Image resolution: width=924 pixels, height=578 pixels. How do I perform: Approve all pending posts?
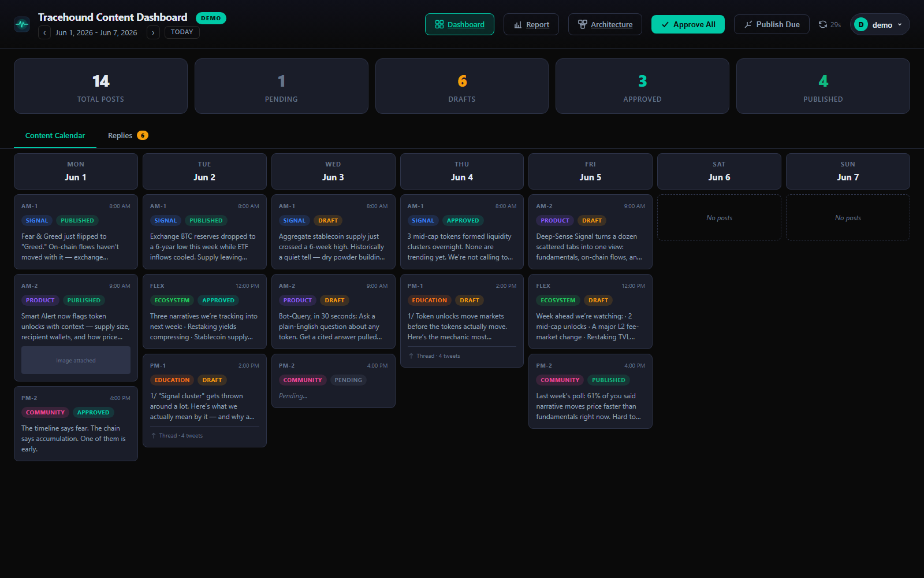pyautogui.click(x=688, y=24)
